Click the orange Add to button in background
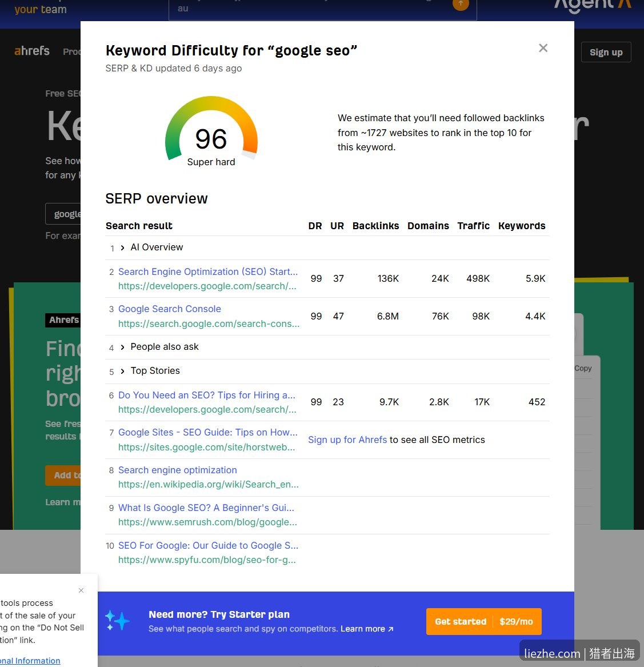The height and width of the screenshot is (667, 644). point(63,476)
